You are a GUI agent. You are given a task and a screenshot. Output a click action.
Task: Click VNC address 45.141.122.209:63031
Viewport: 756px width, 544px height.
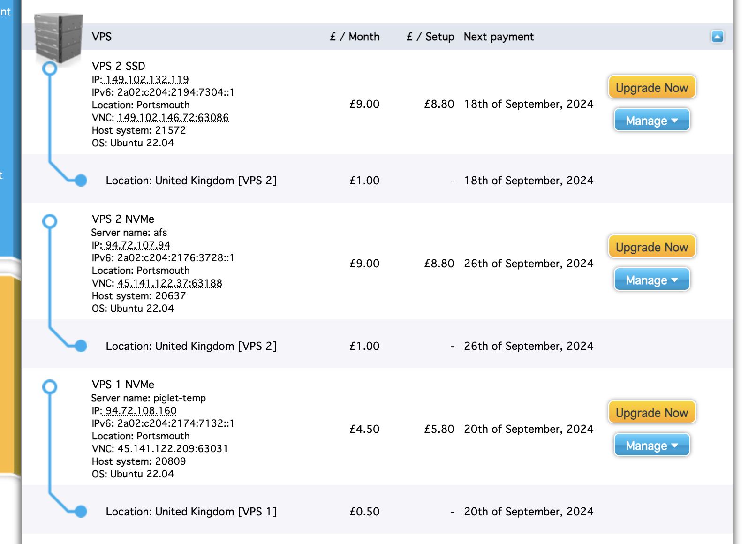[173, 449]
